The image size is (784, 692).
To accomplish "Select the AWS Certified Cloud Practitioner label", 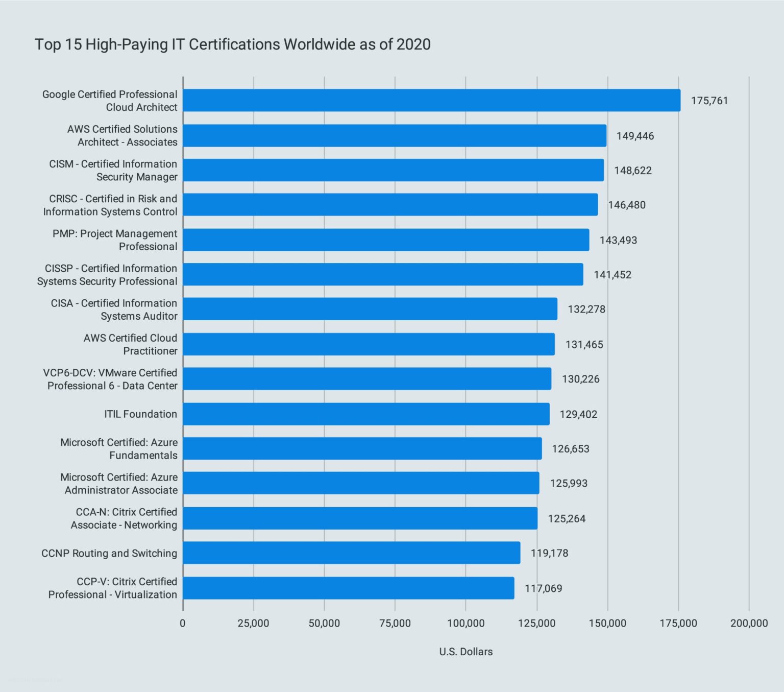I will point(130,344).
